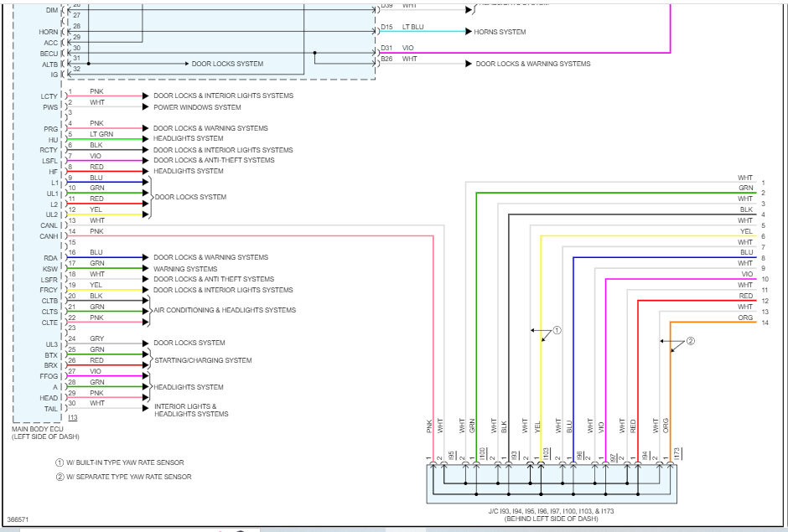Select INTERIOR LIGHTS & HEADLIGHTS SYSTEMS text
This screenshot has height=532, width=788.
(x=191, y=410)
